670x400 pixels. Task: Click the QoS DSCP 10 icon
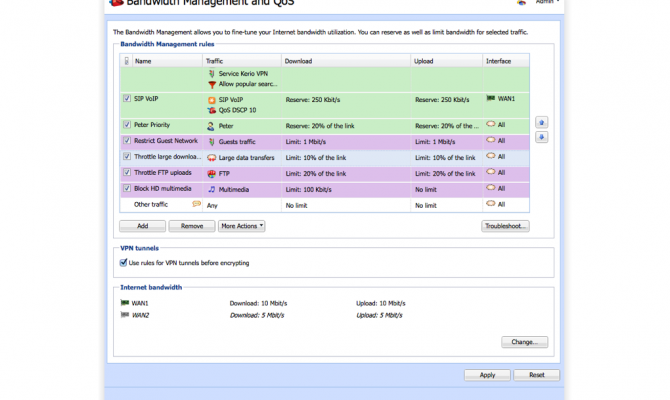212,110
